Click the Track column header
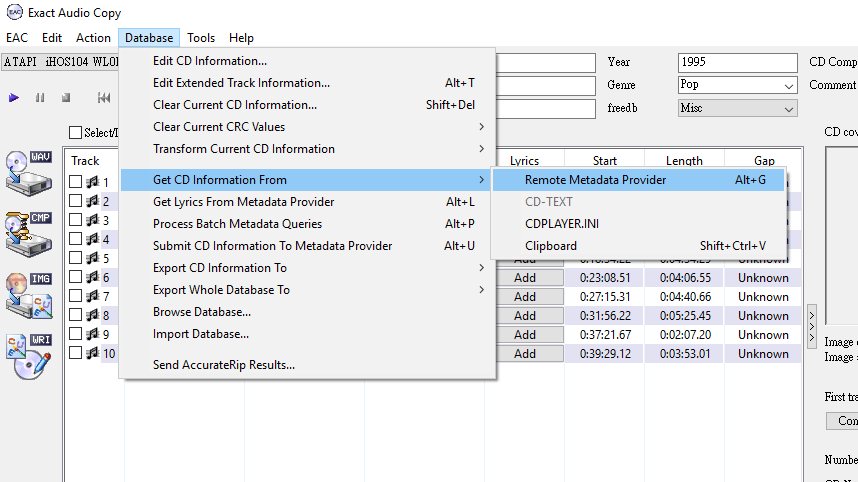The image size is (858, 482). tap(85, 160)
